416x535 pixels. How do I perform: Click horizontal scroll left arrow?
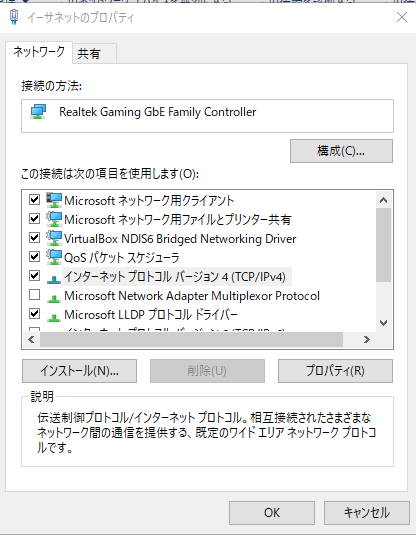pyautogui.click(x=31, y=339)
